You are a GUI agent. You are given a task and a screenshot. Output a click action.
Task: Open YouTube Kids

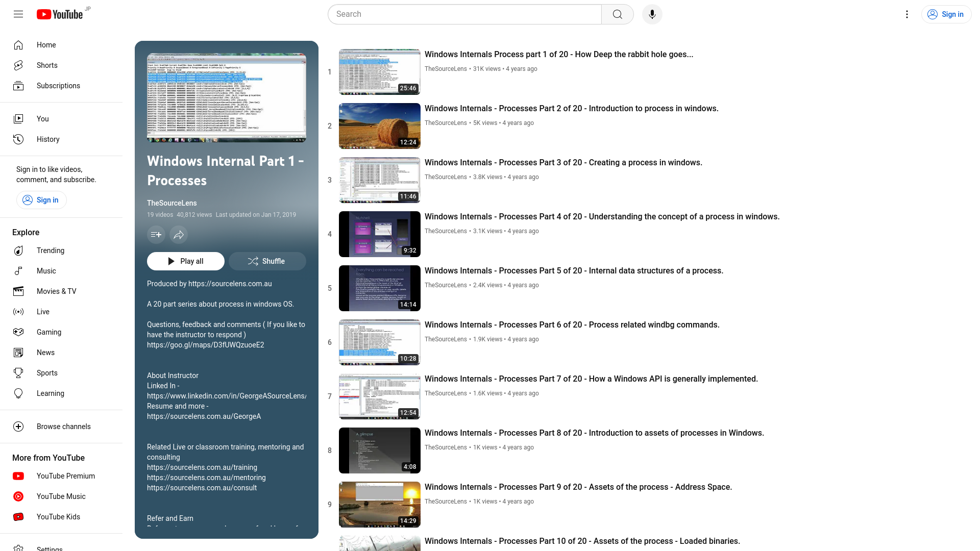click(61, 517)
